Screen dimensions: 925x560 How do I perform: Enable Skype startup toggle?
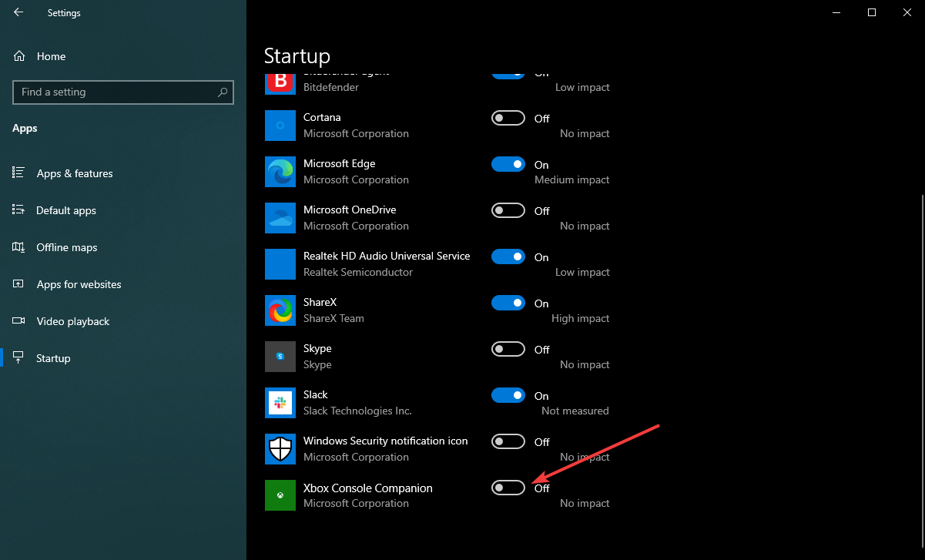tap(508, 349)
